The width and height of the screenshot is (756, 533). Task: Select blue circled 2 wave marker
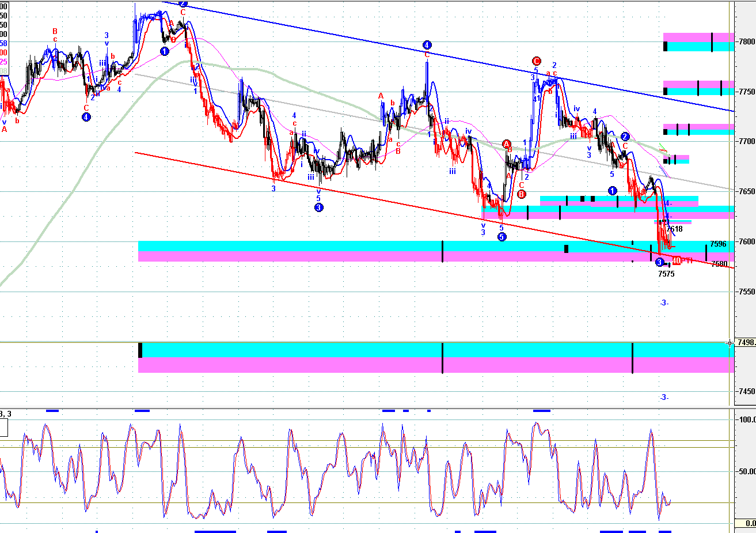[625, 136]
